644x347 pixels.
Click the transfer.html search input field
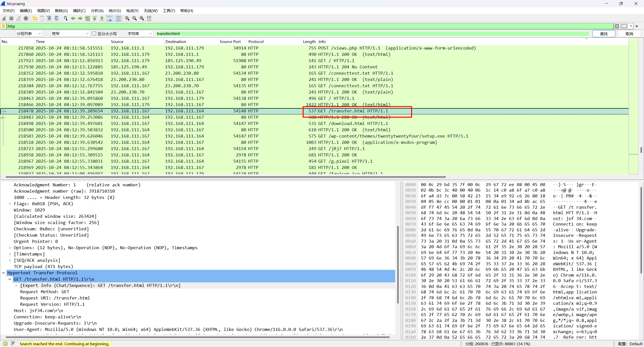372,33
